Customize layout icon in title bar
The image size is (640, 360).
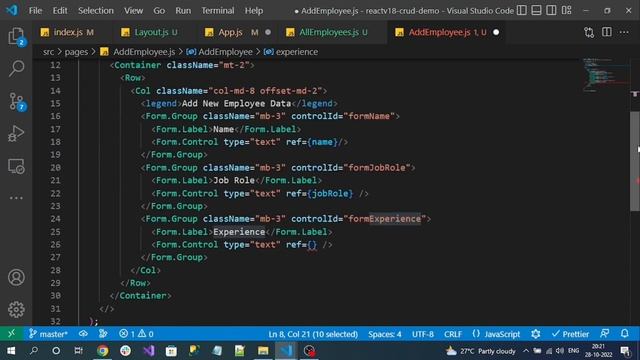566,10
